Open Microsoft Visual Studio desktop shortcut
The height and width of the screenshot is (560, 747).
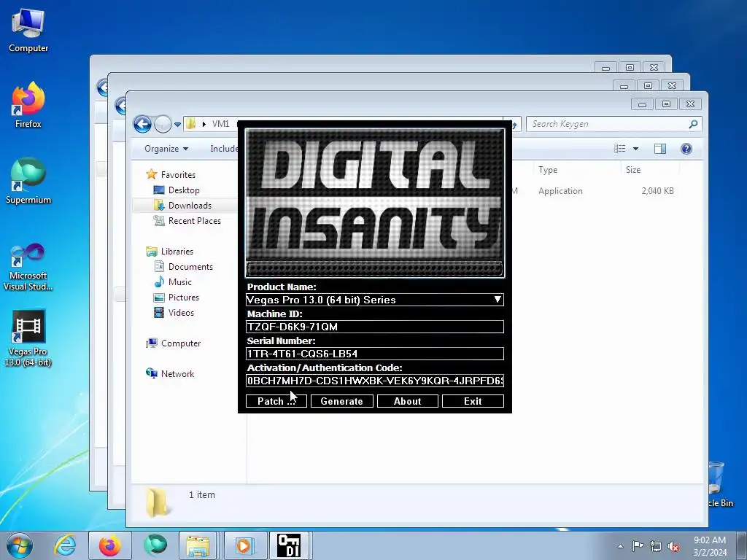click(x=28, y=267)
